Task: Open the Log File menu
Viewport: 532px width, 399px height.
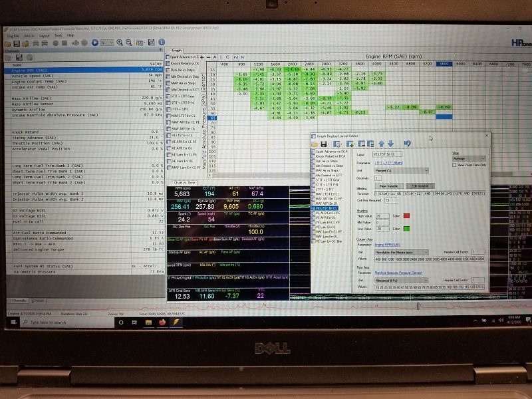Action: 13,36
